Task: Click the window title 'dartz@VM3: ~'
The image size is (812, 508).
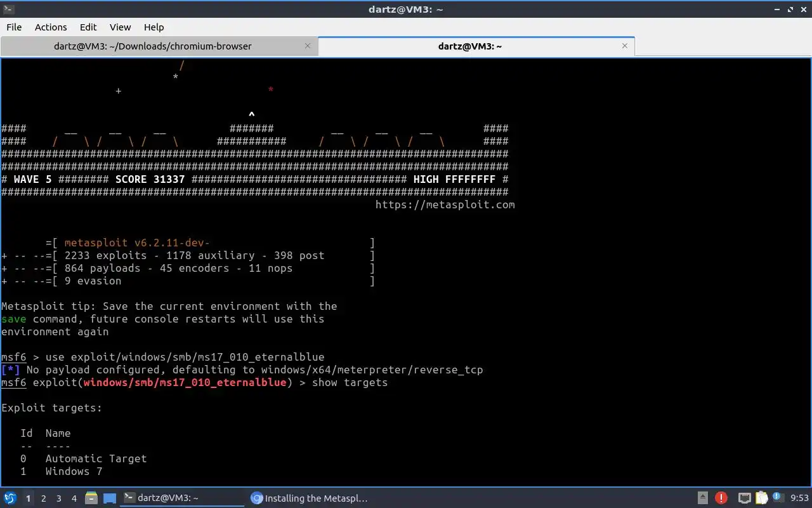Action: 405,9
